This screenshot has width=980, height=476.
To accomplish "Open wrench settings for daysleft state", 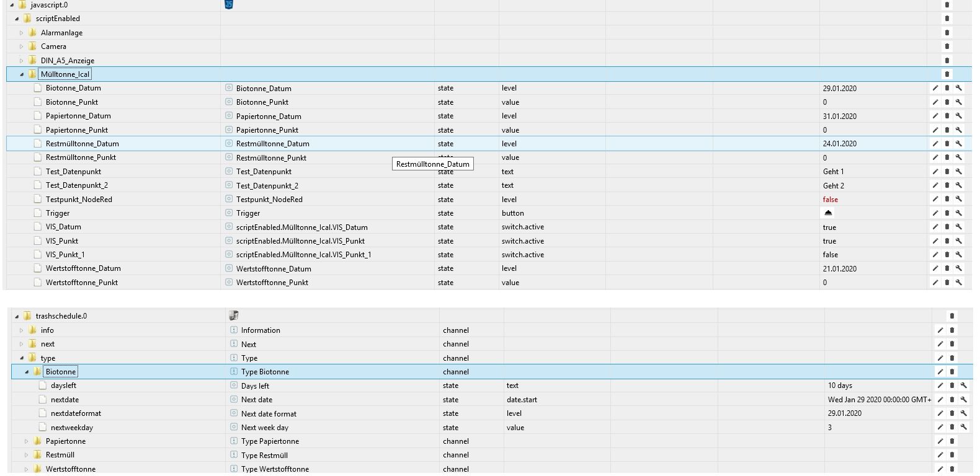I will (964, 385).
